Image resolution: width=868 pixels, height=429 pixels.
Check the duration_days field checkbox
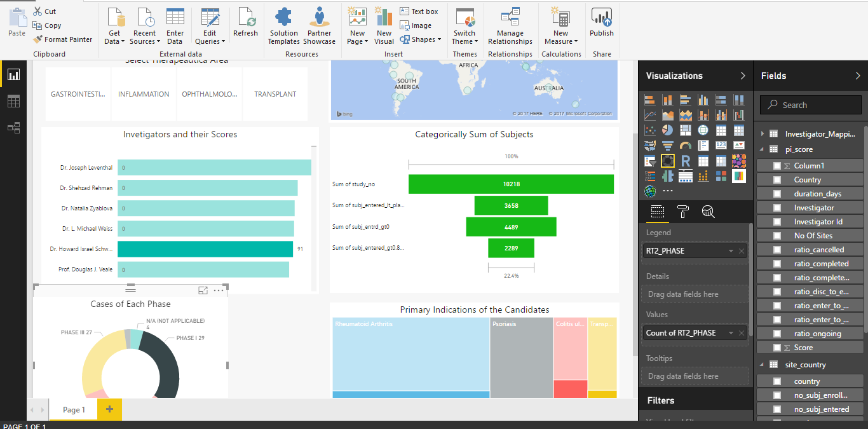(x=776, y=194)
